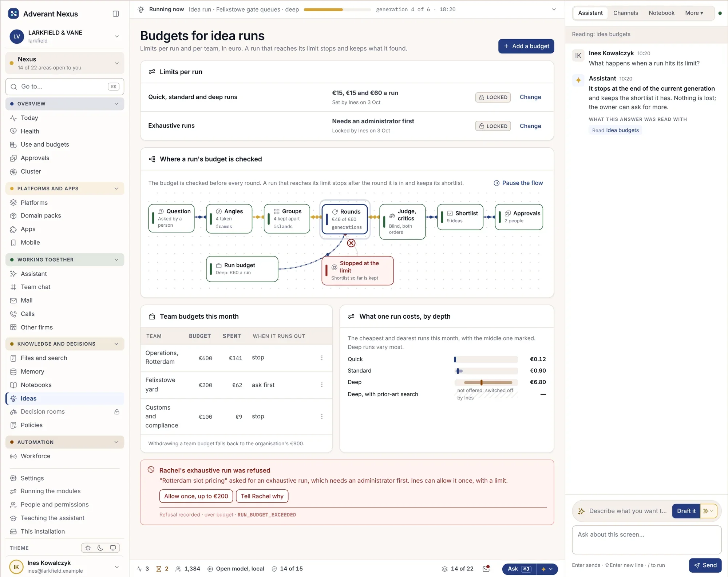Image resolution: width=728 pixels, height=577 pixels.
Task: Open row menu for Operations, Rotterdam
Action: 322,358
